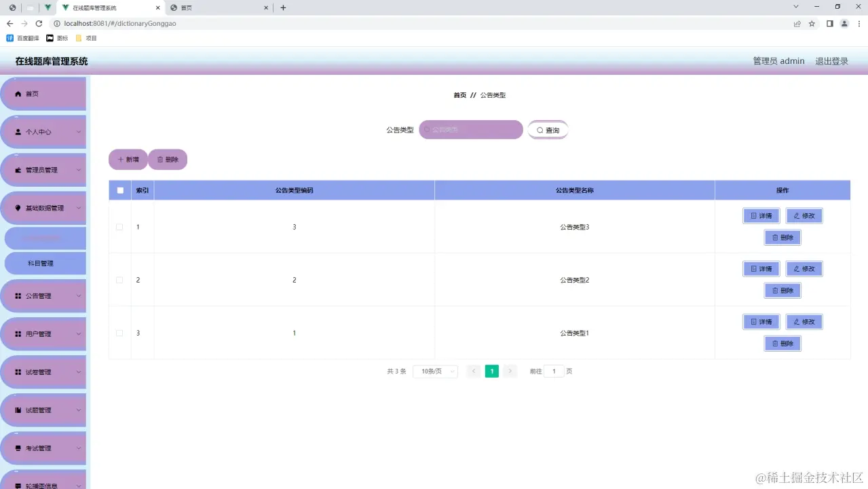Click 修改 for 公告类型2
Screen dimensions: 868x489
(804, 269)
